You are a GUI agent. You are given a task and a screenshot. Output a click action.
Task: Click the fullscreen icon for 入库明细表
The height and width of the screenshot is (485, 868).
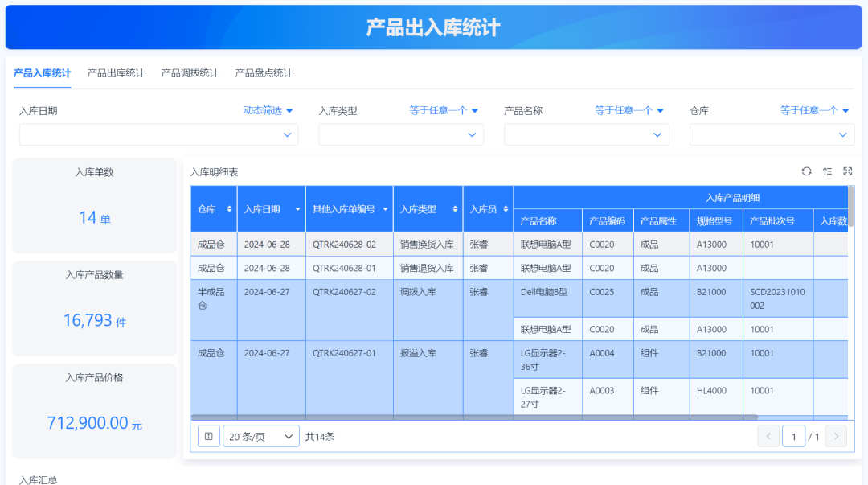point(847,171)
